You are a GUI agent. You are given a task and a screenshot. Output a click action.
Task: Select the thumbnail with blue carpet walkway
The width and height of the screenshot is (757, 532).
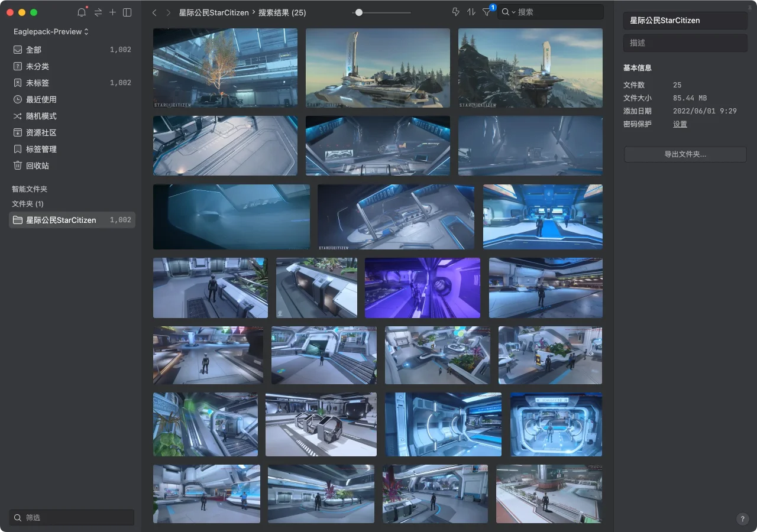point(543,217)
